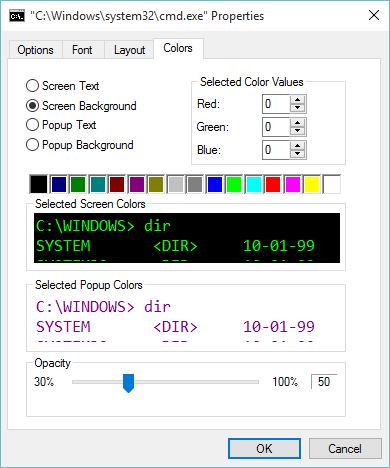Viewport: 390px width, 468px height.
Task: Switch to the Options tab
Action: pos(35,50)
